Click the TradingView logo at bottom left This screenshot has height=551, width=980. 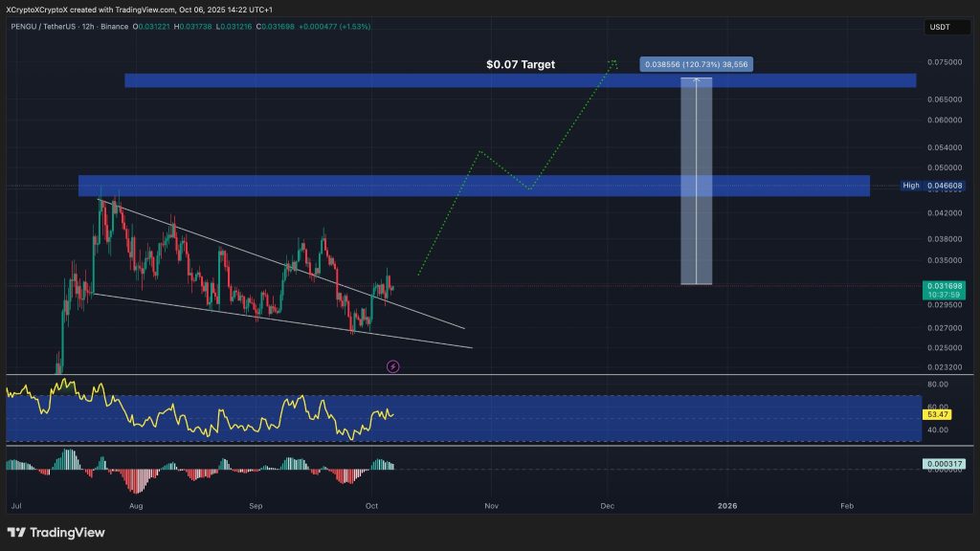55,533
